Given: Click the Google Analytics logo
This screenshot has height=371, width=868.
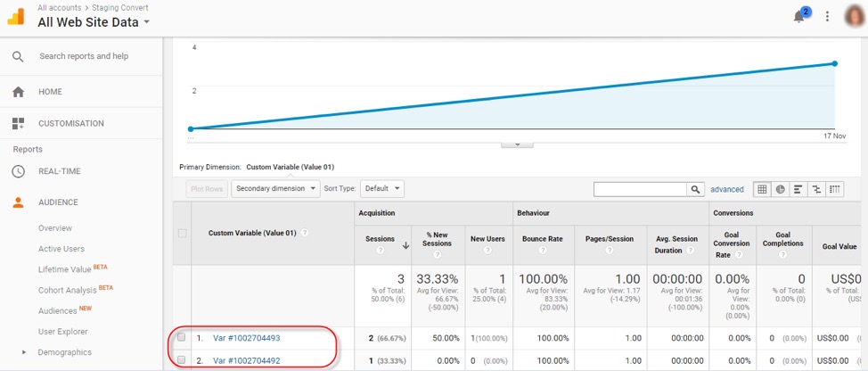Looking at the screenshot, I should [x=16, y=16].
